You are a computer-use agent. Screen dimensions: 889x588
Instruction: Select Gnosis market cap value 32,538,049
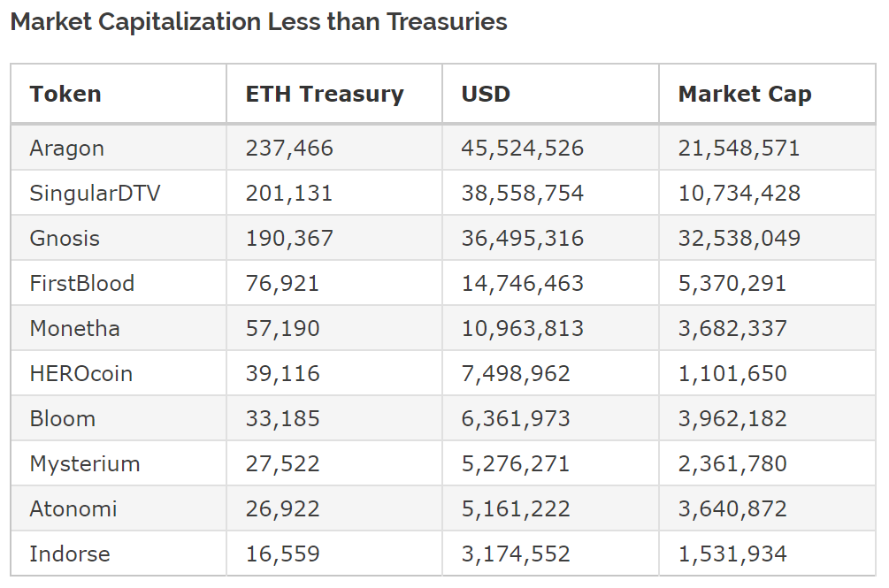click(x=739, y=238)
